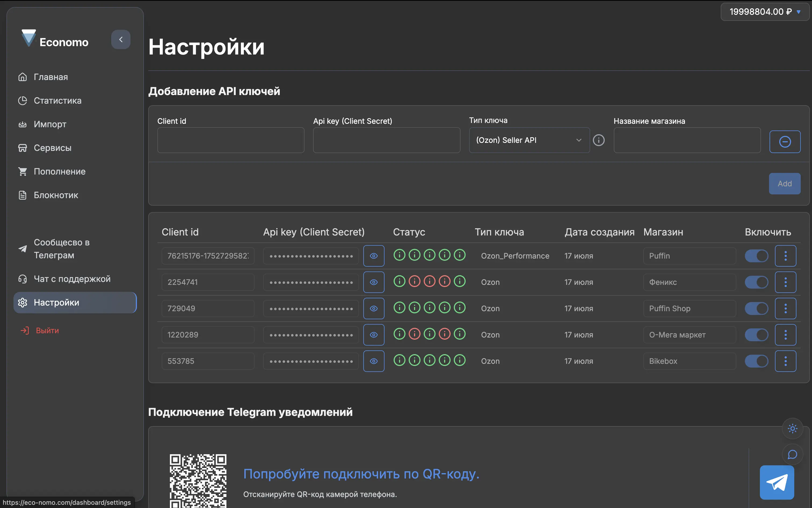This screenshot has height=508, width=812.
Task: Remove the key row with the minus button
Action: pyautogui.click(x=785, y=142)
